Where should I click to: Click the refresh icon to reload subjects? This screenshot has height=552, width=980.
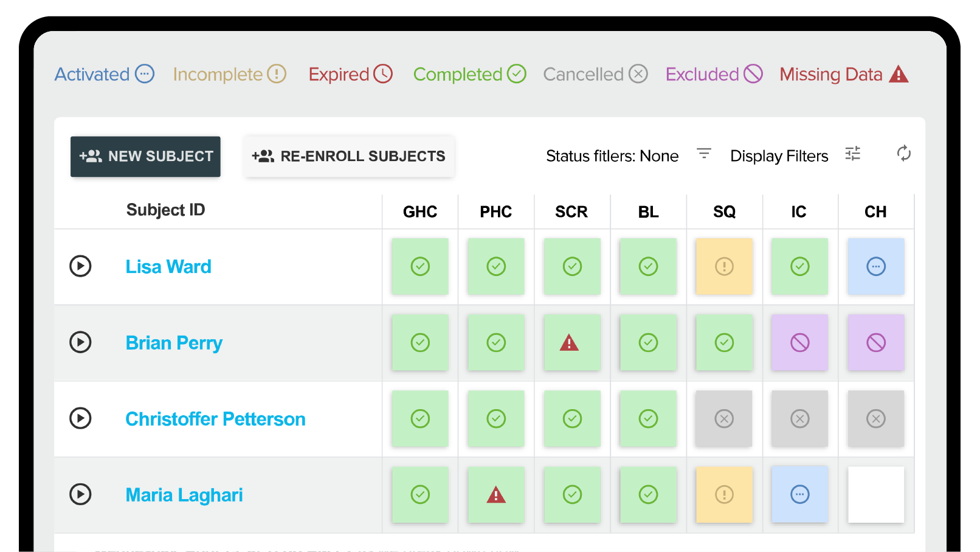click(x=904, y=154)
